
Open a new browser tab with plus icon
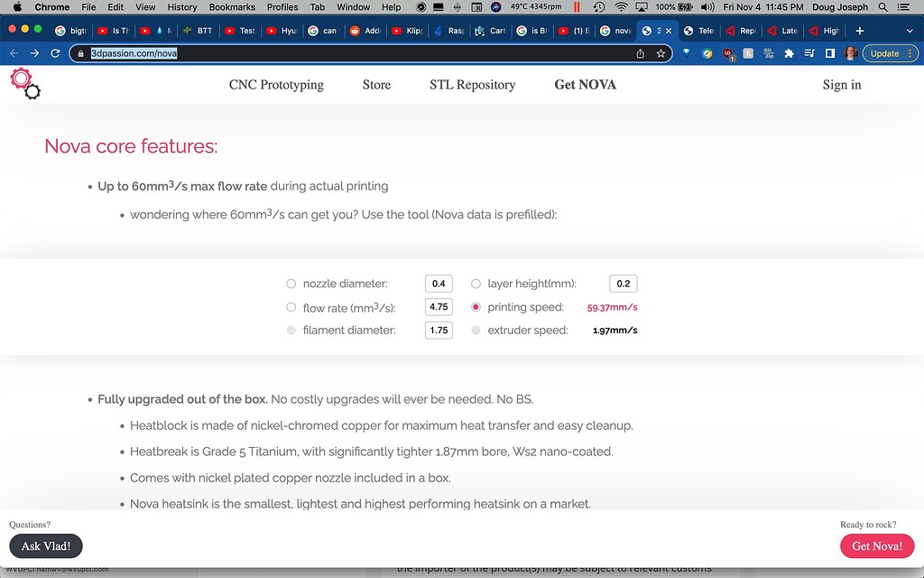point(859,30)
